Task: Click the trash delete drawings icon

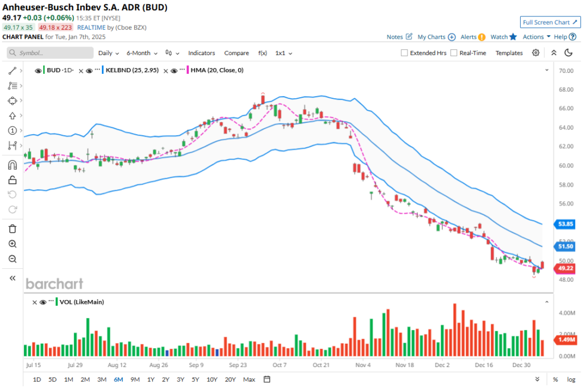Action: tap(12, 228)
